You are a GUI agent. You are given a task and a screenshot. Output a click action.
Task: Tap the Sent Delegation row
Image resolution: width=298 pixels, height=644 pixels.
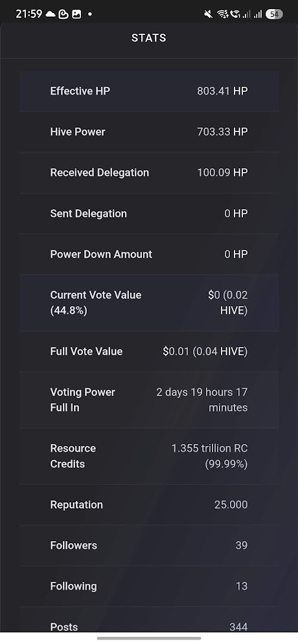(x=149, y=214)
